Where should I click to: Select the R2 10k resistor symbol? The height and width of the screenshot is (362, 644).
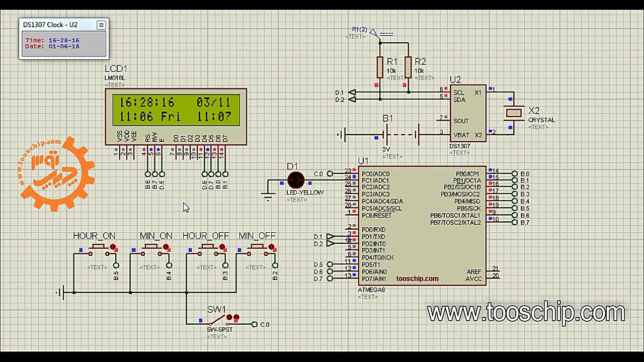[408, 67]
